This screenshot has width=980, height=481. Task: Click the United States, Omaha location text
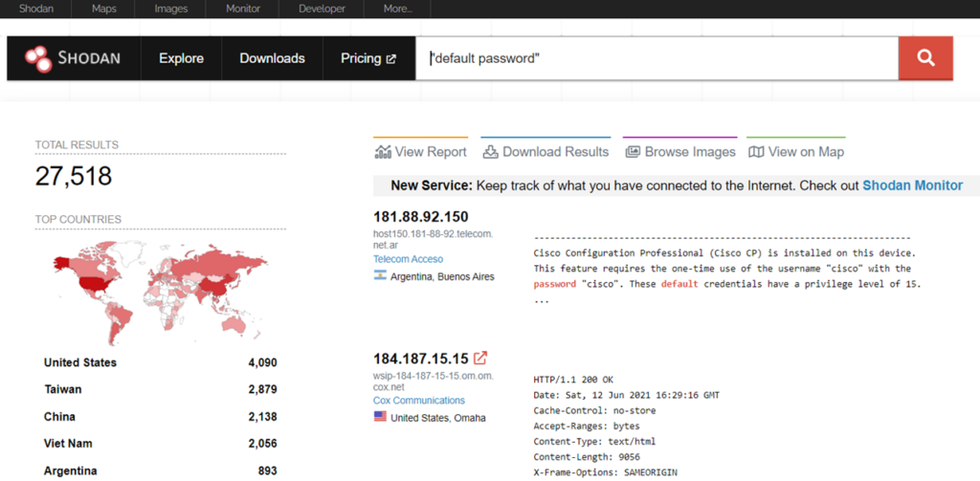click(x=438, y=418)
